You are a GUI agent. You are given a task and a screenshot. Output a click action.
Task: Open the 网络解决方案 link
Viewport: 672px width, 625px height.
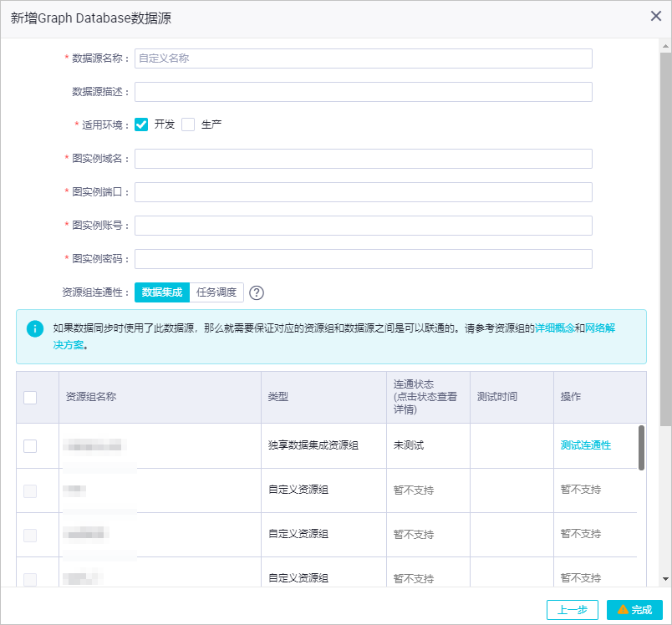(x=600, y=328)
